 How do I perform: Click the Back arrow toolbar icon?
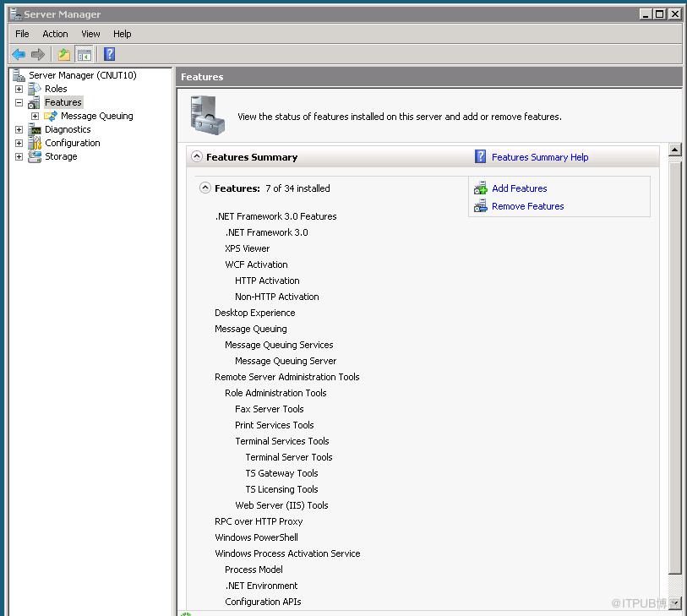click(19, 54)
